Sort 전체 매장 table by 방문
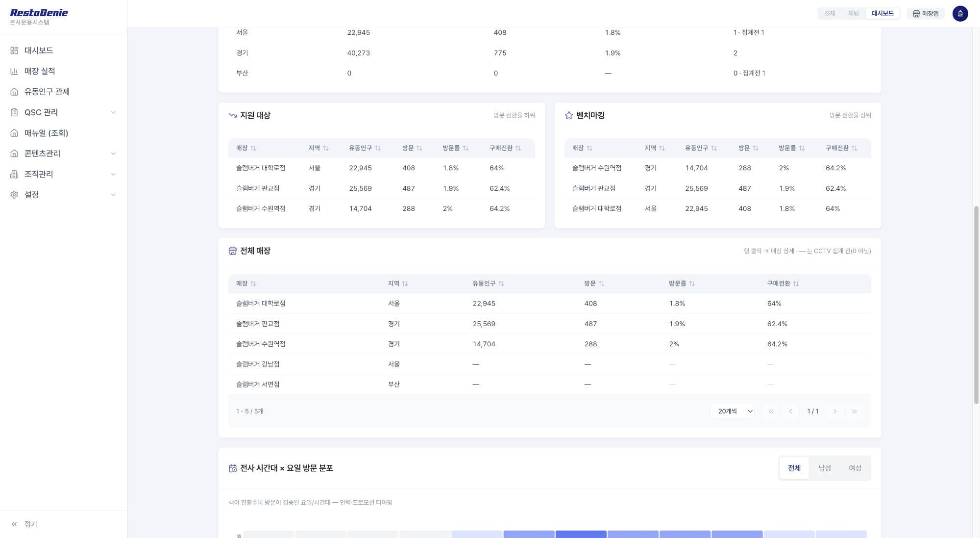 tap(594, 283)
